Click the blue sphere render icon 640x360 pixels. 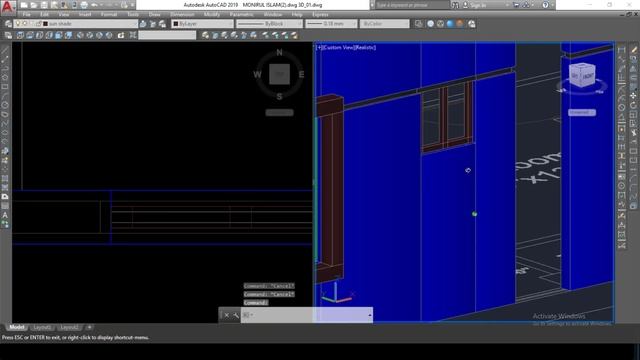coord(450,24)
